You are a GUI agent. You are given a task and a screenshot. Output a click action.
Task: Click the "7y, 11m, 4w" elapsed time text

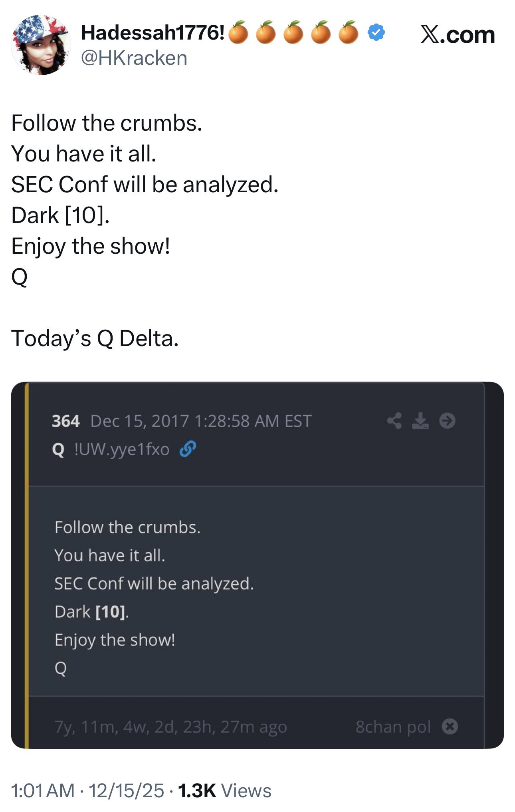click(x=170, y=727)
